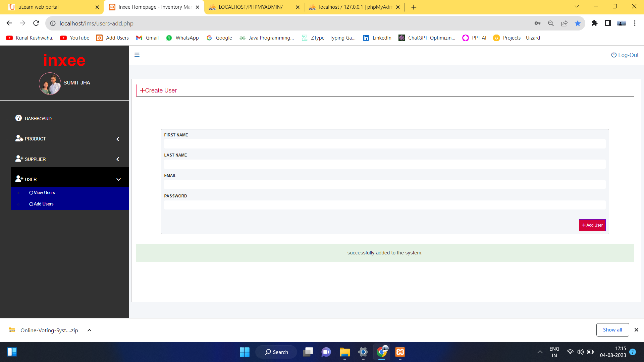The image size is (644, 362).
Task: Switch to the LOCALHOST/PHPMYADMIN tab
Action: 250,7
